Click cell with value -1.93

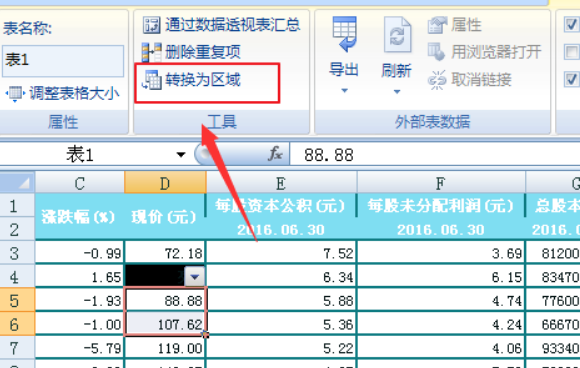[x=80, y=301]
